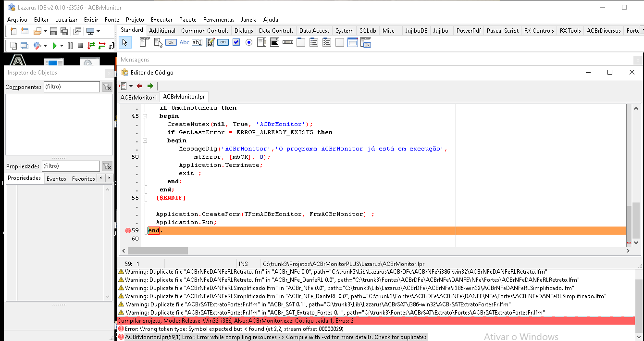Click the New Unit toolbar icon
Screen dimensions: 644x341
[13, 31]
